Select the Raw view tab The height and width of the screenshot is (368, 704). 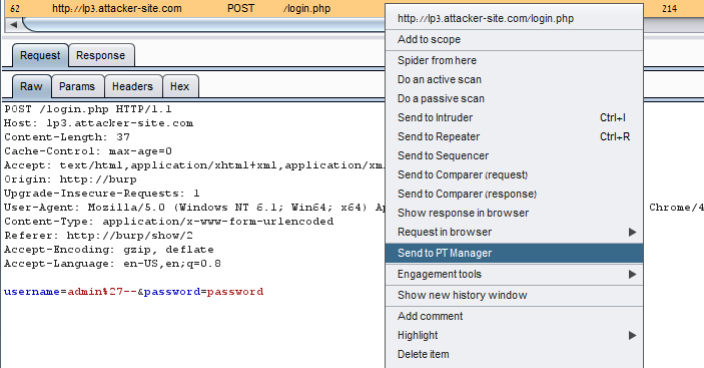click(x=31, y=86)
